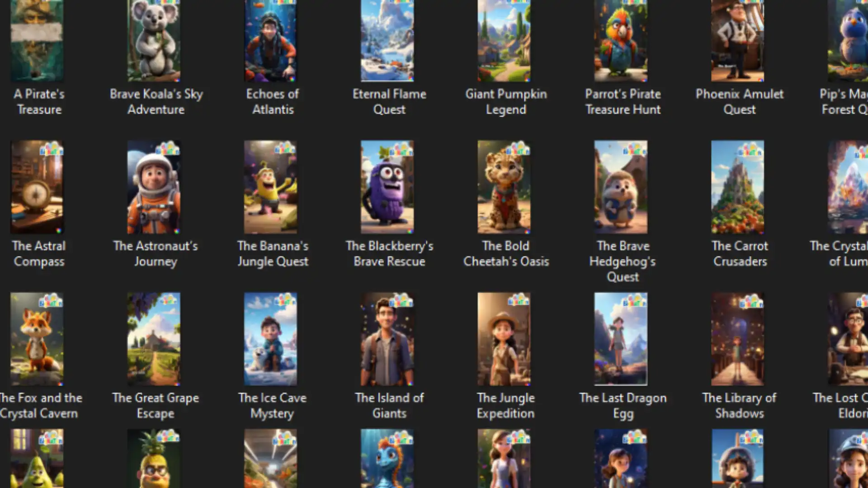Click the 'Parrot's Pirate Treasure Hunt' file name

tap(623, 102)
